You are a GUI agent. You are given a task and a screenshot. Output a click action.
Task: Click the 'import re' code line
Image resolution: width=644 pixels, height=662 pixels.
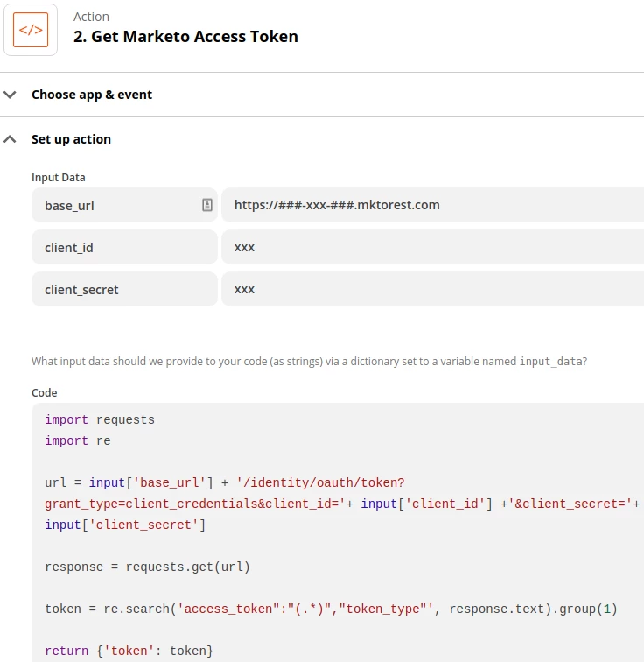78,440
